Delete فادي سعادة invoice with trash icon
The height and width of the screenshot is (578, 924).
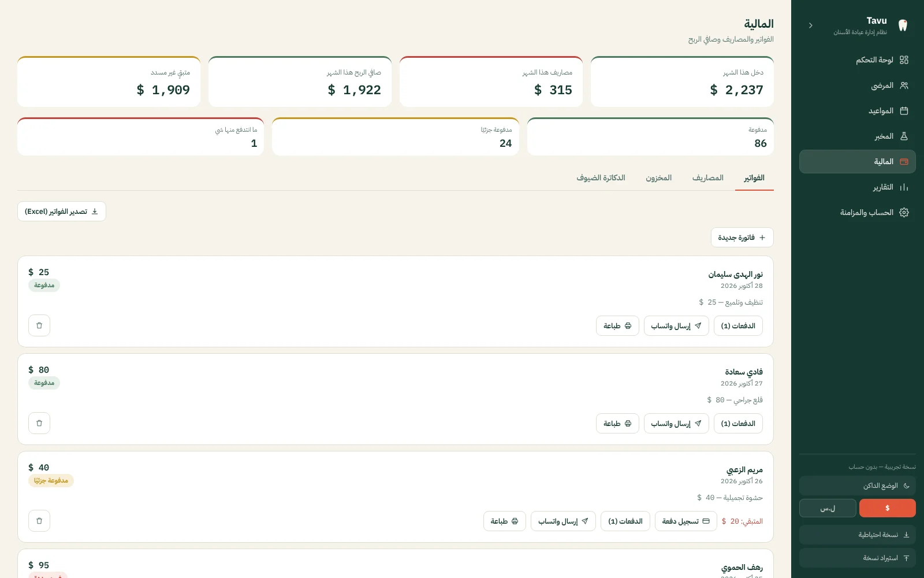point(39,423)
